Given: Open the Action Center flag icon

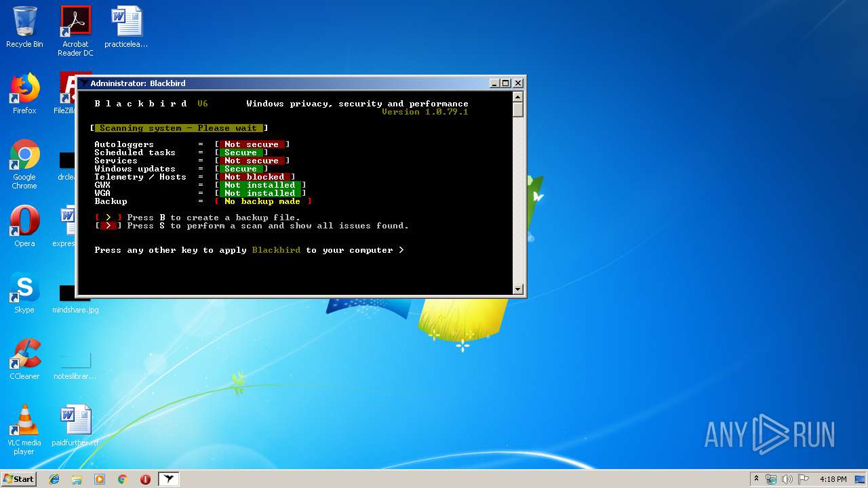Looking at the screenshot, I should 804,479.
